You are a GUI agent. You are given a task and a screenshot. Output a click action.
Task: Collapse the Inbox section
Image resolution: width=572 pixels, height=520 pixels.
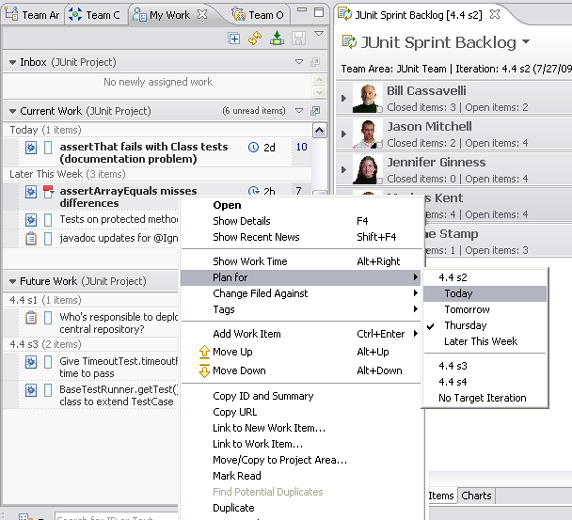[13, 62]
